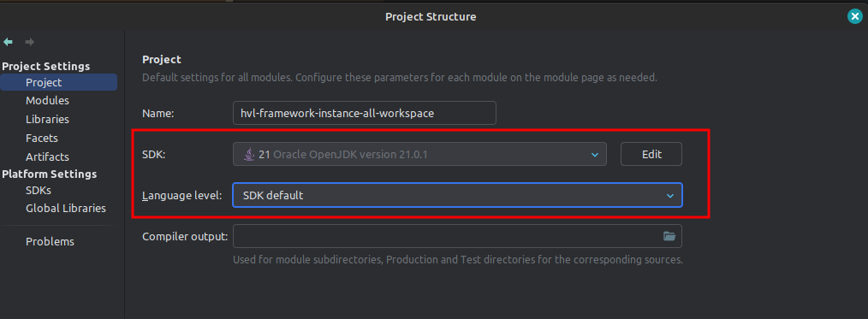The image size is (868, 319).
Task: Go back with the left arrow icon
Action: point(8,42)
